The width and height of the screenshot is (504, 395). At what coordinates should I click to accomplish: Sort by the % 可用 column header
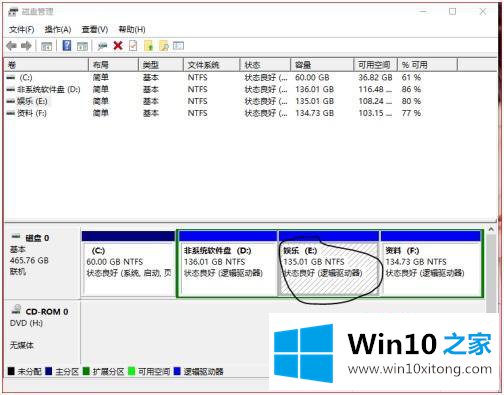pyautogui.click(x=427, y=65)
